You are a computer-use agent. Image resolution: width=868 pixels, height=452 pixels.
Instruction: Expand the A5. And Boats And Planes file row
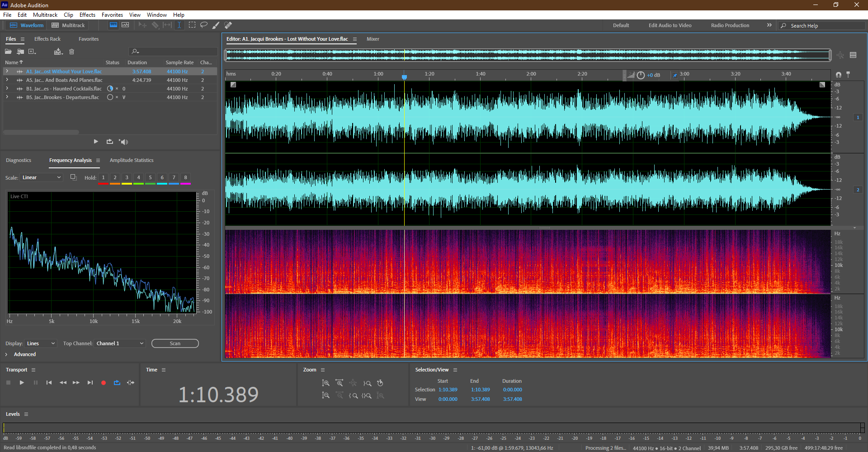(7, 80)
